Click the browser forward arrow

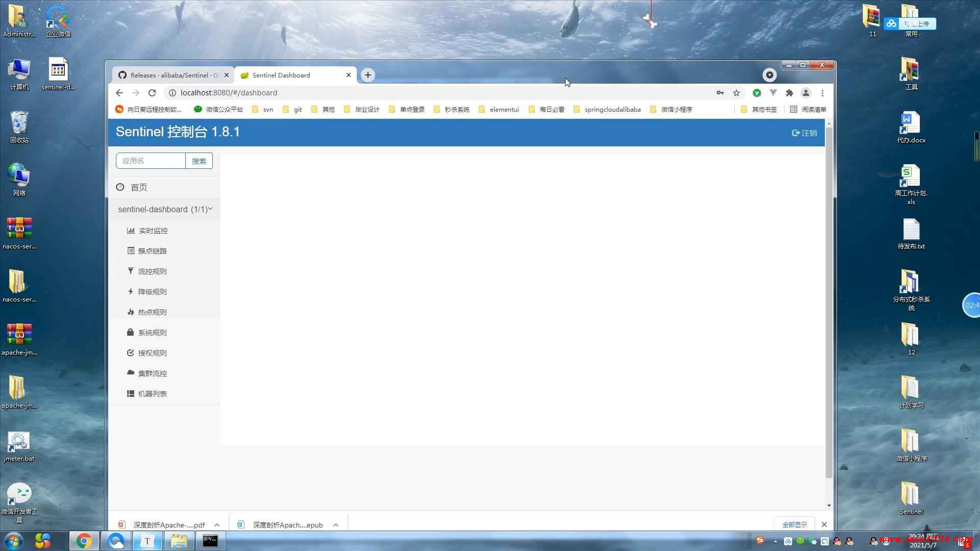[135, 93]
